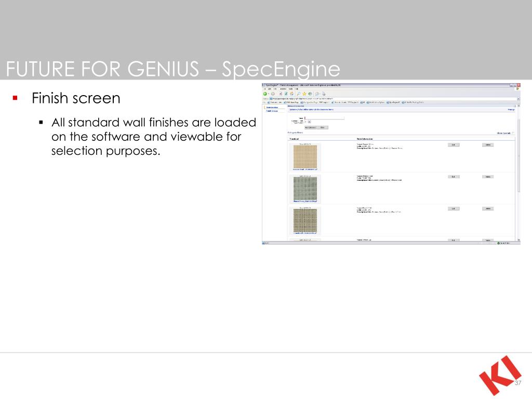Click the Home icon in the browser toolbar
Image resolution: width=532 pixels, height=399 pixels.
(x=291, y=94)
